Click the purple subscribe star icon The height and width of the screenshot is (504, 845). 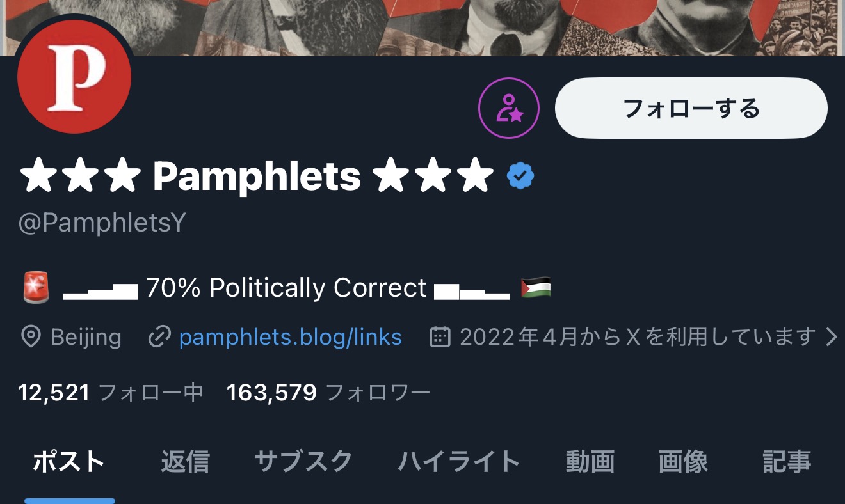click(509, 109)
